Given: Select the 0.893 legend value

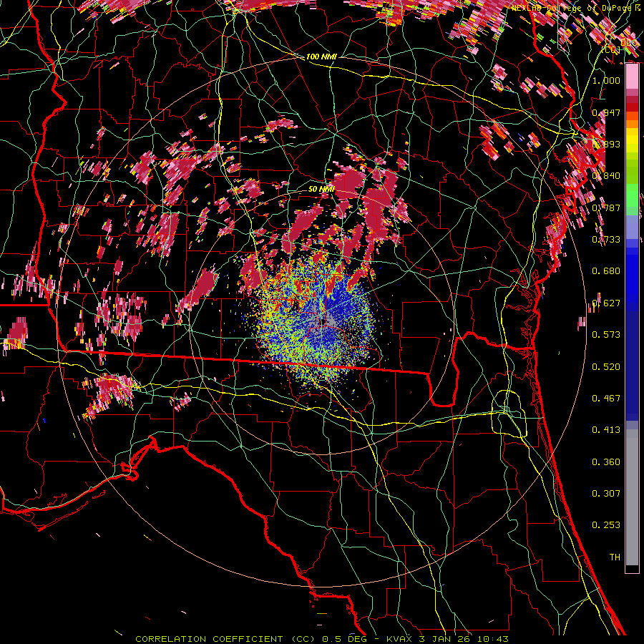Looking at the screenshot, I should click(x=606, y=144).
